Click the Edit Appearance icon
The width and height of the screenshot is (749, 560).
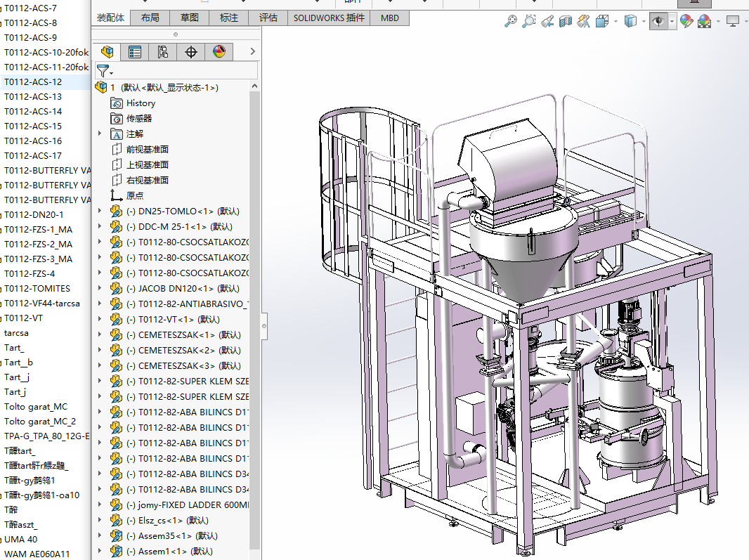click(x=686, y=22)
